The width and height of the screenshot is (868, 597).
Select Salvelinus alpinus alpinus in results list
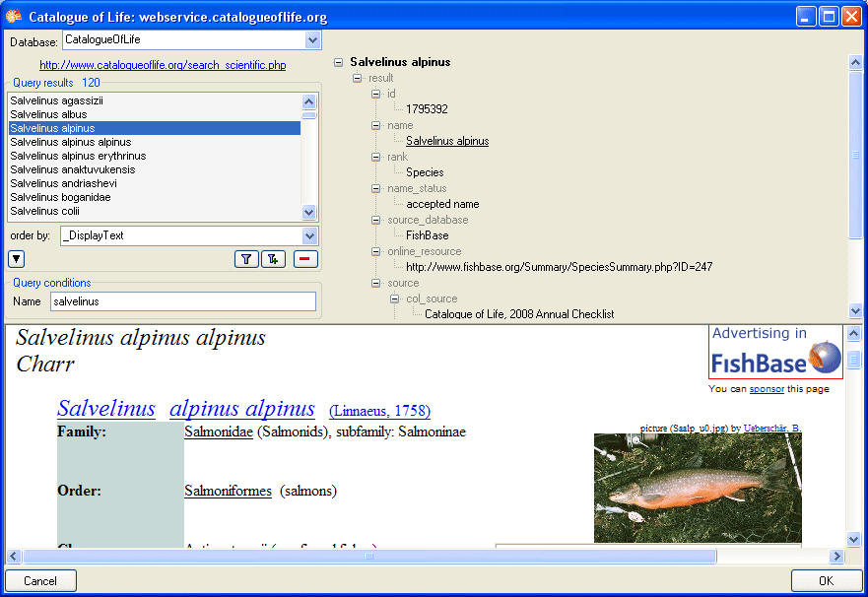coord(155,142)
